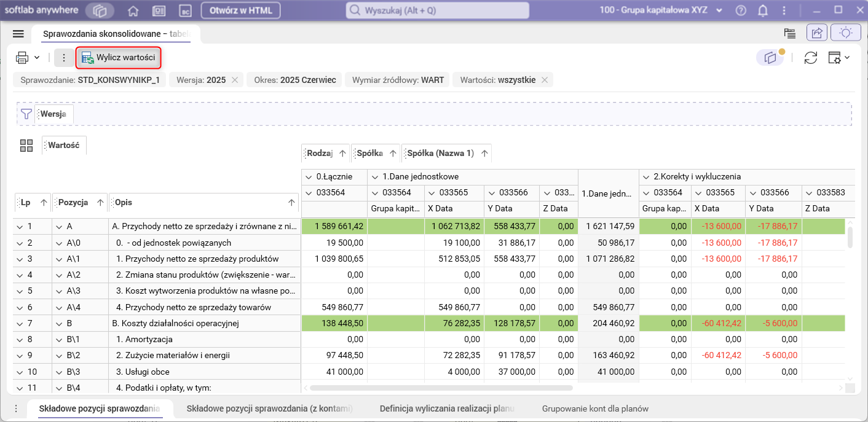
Task: Collapse the 2.Korekty i wykluczenia column group
Action: (646, 177)
